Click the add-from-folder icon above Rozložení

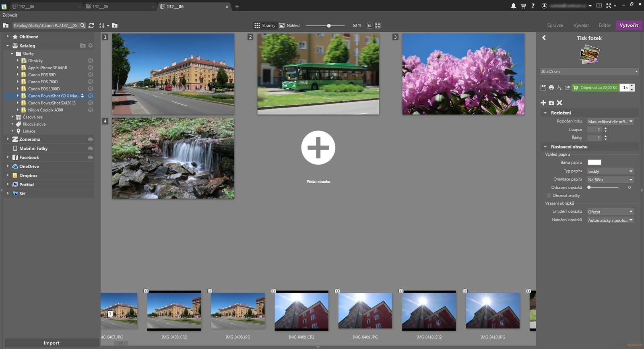pos(551,103)
